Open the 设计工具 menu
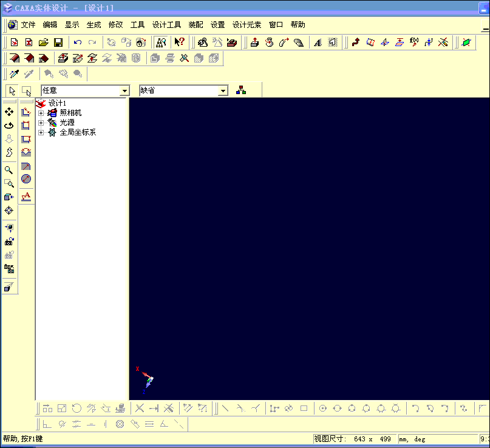The height and width of the screenshot is (448, 490). pyautogui.click(x=166, y=25)
